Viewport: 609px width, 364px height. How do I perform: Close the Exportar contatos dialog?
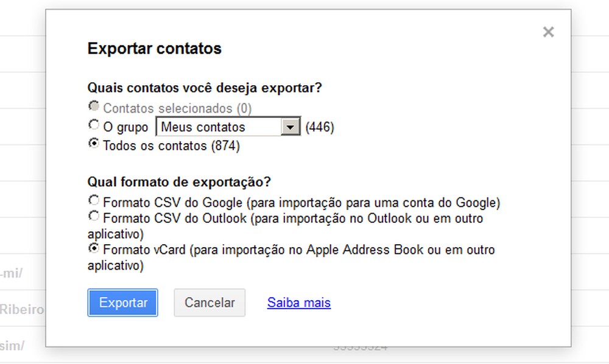(x=547, y=32)
